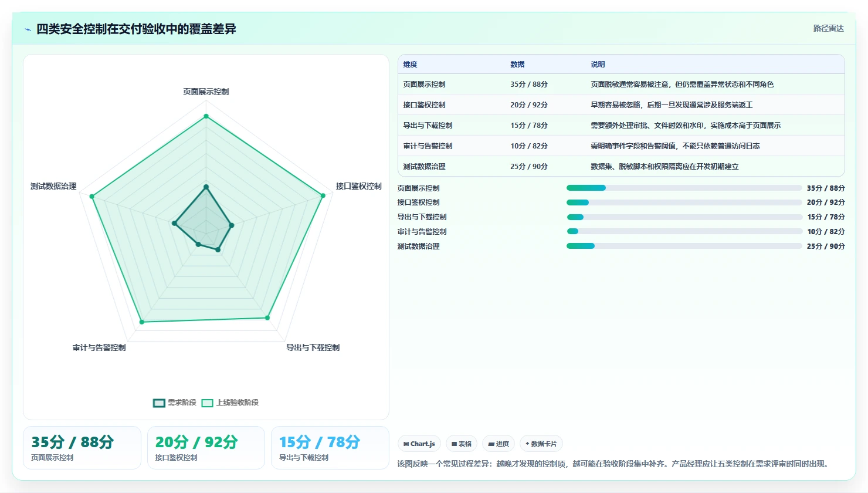Click the 页面展示控制 progress bar
This screenshot has width=868, height=493.
(x=684, y=188)
